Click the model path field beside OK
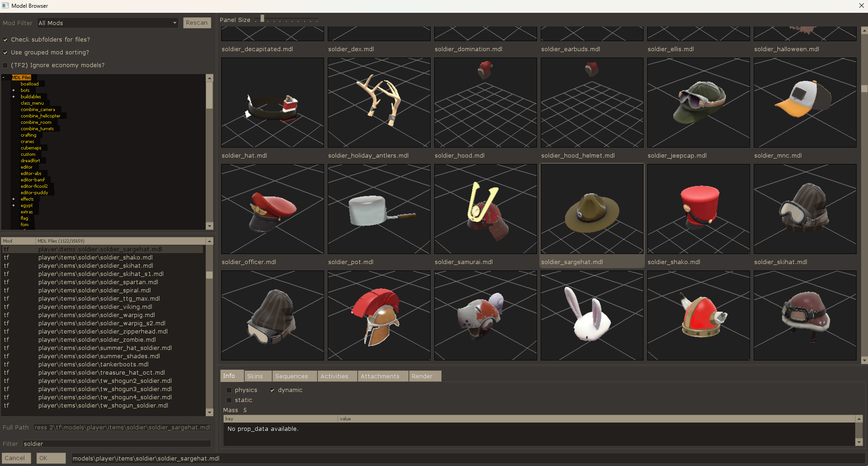Viewport: 868px width, 466px height. tap(469, 458)
